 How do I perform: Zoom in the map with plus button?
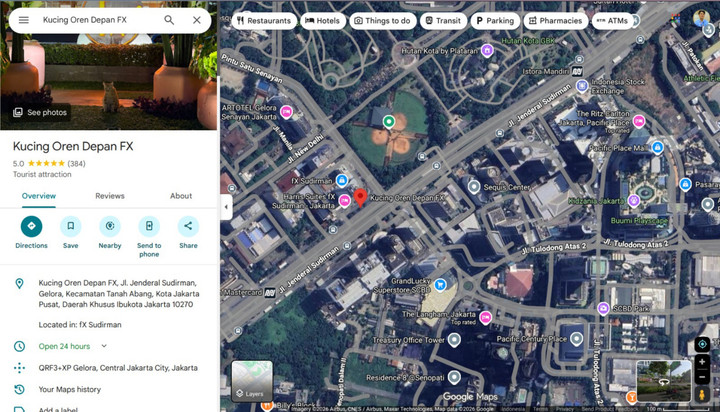coord(702,362)
